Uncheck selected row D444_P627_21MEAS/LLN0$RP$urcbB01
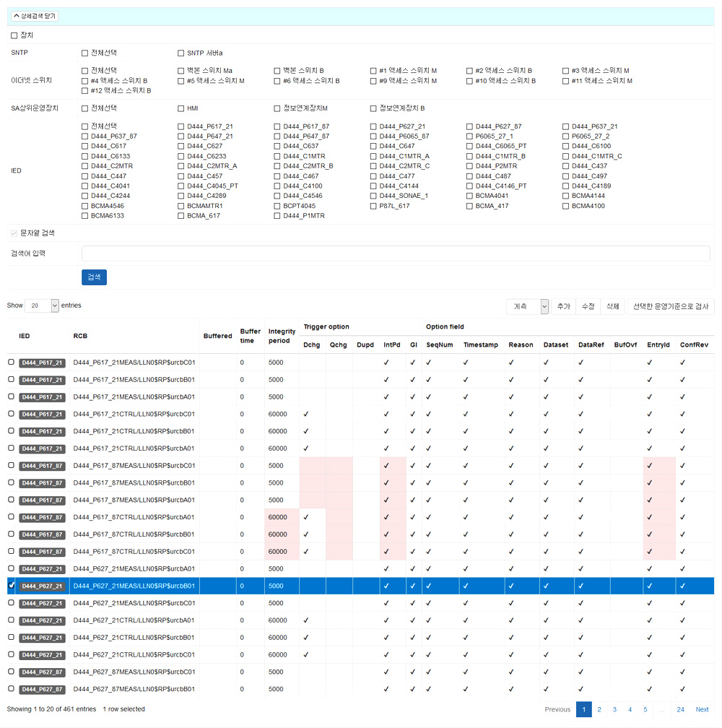 click(x=11, y=586)
